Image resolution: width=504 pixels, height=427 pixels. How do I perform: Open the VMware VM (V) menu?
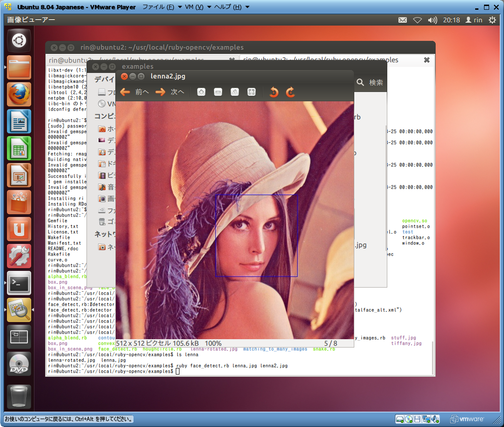point(194,7)
